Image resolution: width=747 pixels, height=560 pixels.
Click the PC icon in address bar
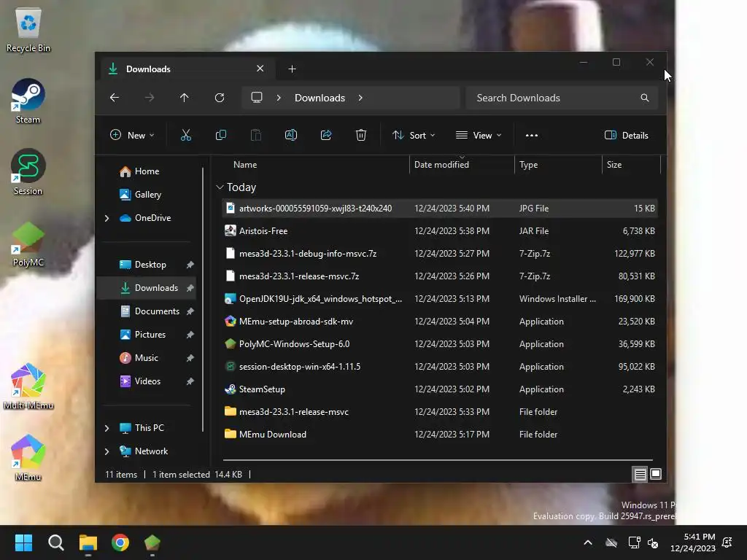point(257,98)
